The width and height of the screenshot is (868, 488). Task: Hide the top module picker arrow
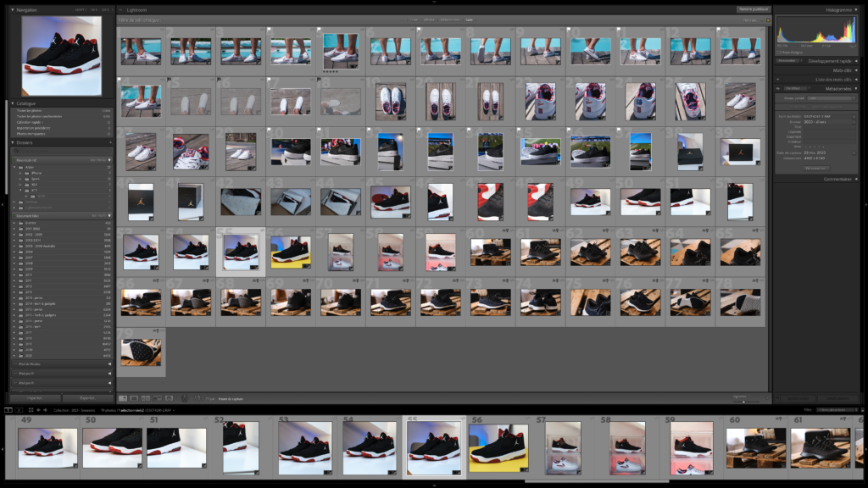(434, 2)
